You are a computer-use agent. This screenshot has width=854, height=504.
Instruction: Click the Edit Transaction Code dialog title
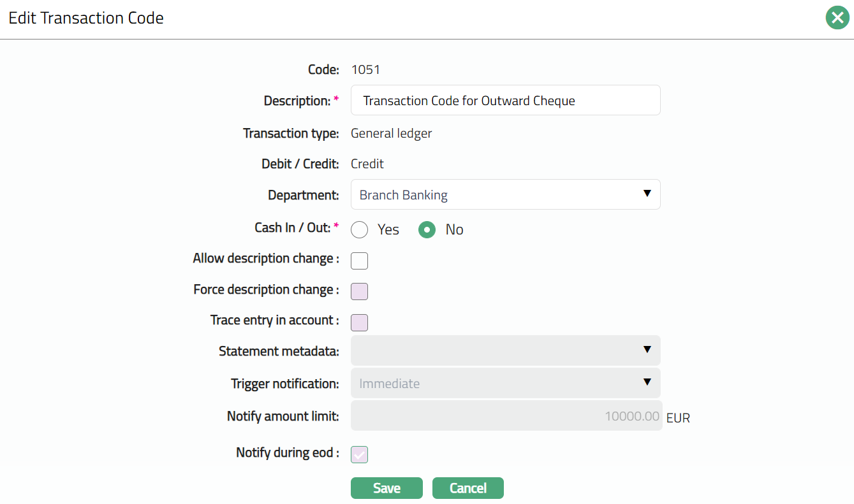tap(86, 18)
